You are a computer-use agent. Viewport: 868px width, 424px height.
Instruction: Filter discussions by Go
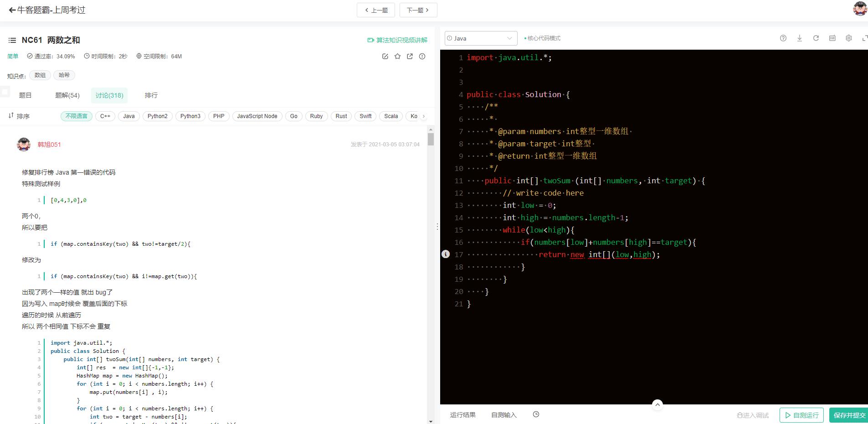point(294,116)
